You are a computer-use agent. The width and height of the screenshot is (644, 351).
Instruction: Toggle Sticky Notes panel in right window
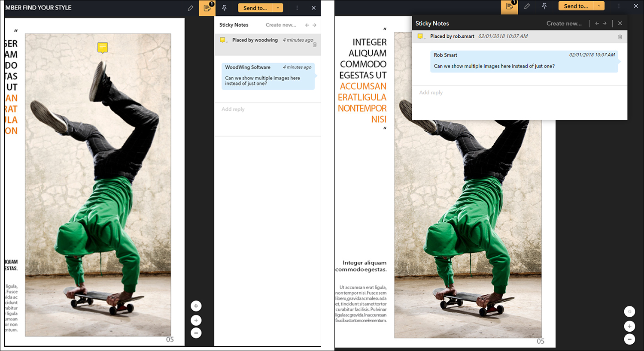click(509, 6)
